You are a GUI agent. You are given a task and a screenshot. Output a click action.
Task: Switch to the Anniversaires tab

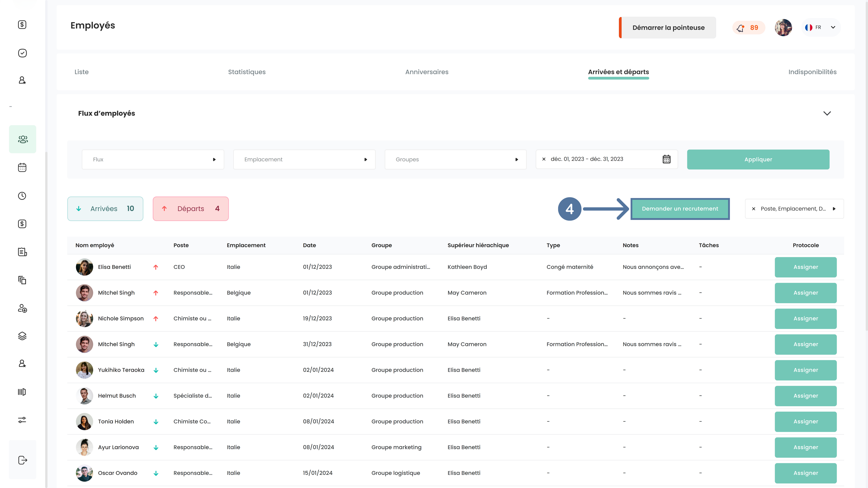427,72
